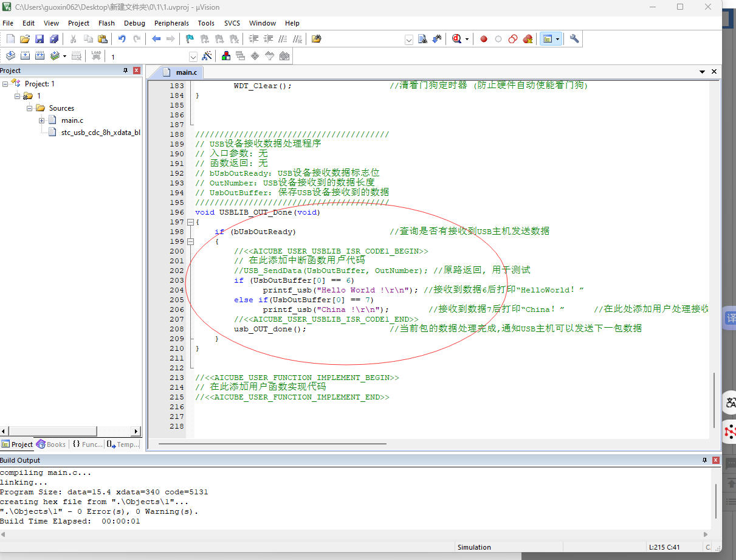Open the editor tab list dropdown
Viewport: 736px width, 560px height.
tap(703, 72)
